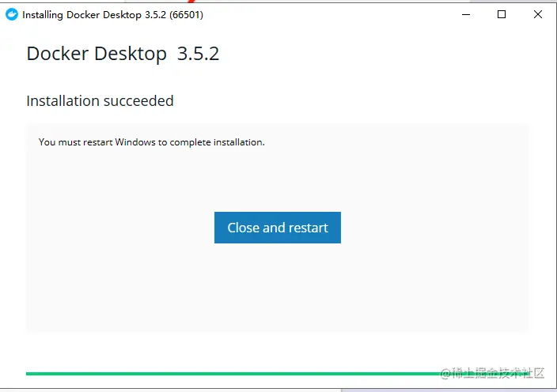Click the "Installation succeeded" heading

pyautogui.click(x=100, y=101)
